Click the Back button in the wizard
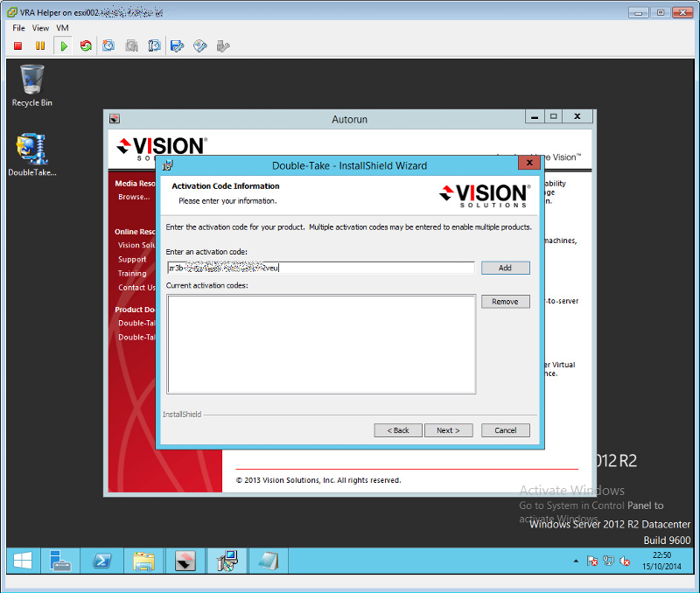700x593 pixels. pos(398,430)
